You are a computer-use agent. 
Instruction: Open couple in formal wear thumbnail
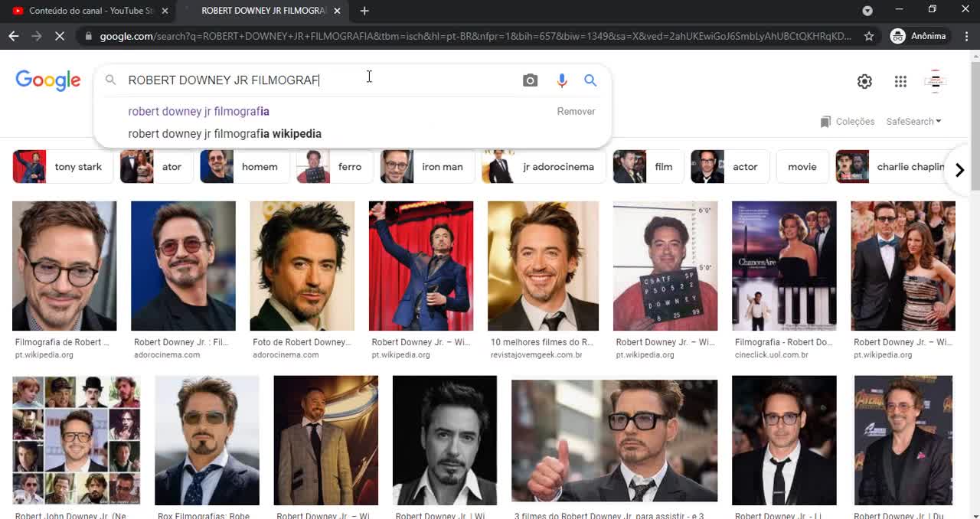click(903, 266)
